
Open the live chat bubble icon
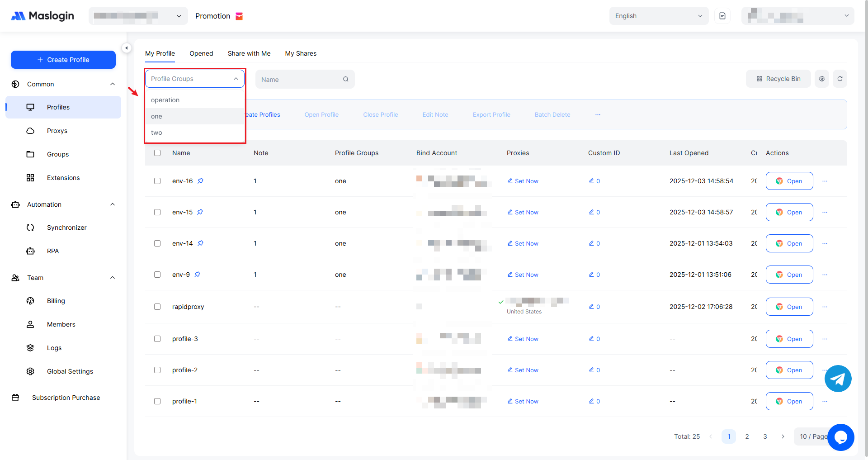pyautogui.click(x=840, y=437)
